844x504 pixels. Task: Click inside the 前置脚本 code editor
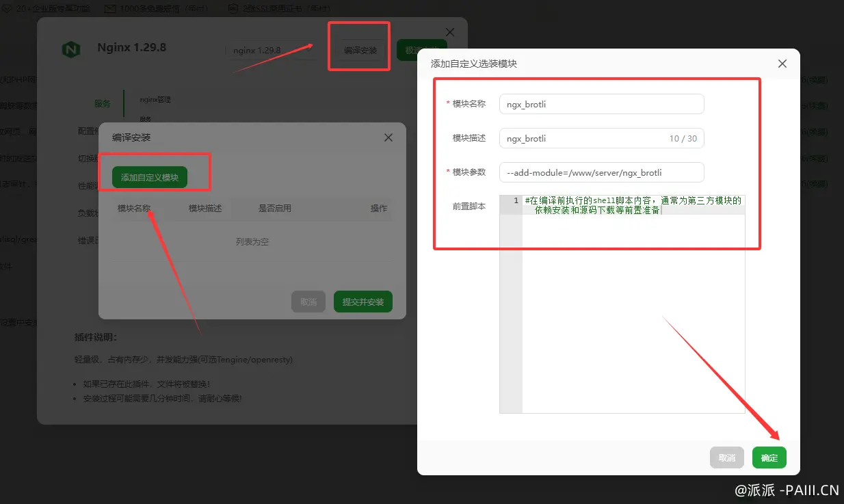622,304
